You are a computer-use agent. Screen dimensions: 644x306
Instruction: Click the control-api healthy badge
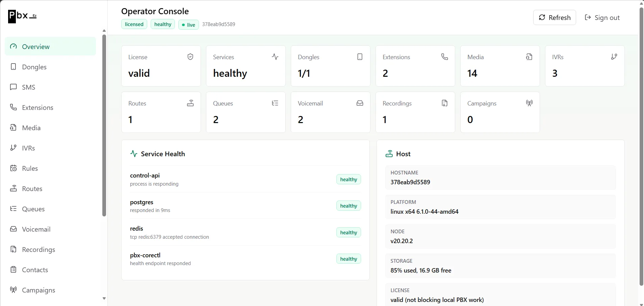click(x=349, y=179)
